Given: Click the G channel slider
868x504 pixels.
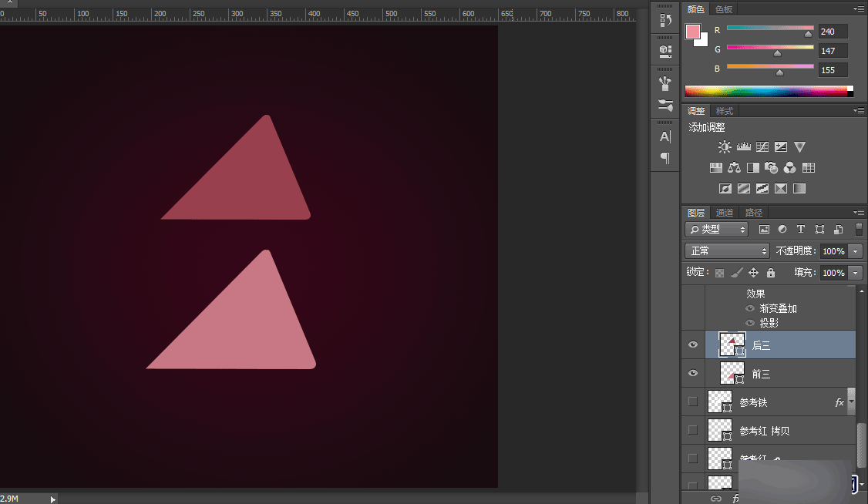Looking at the screenshot, I should click(x=770, y=48).
